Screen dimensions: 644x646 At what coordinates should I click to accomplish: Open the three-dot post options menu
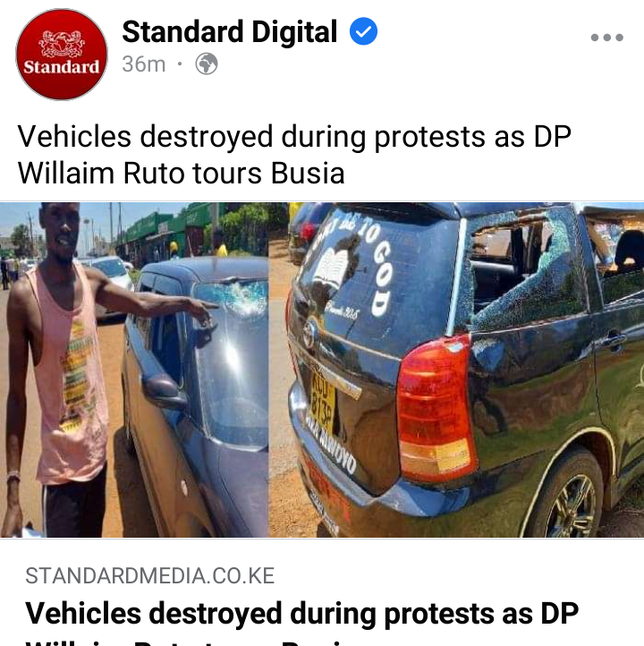tap(607, 38)
